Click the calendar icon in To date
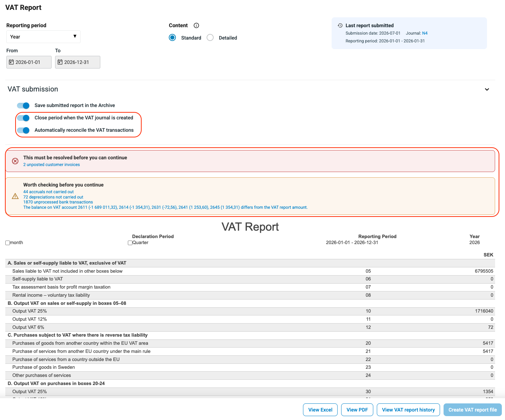The width and height of the screenshot is (505, 420). 60,62
